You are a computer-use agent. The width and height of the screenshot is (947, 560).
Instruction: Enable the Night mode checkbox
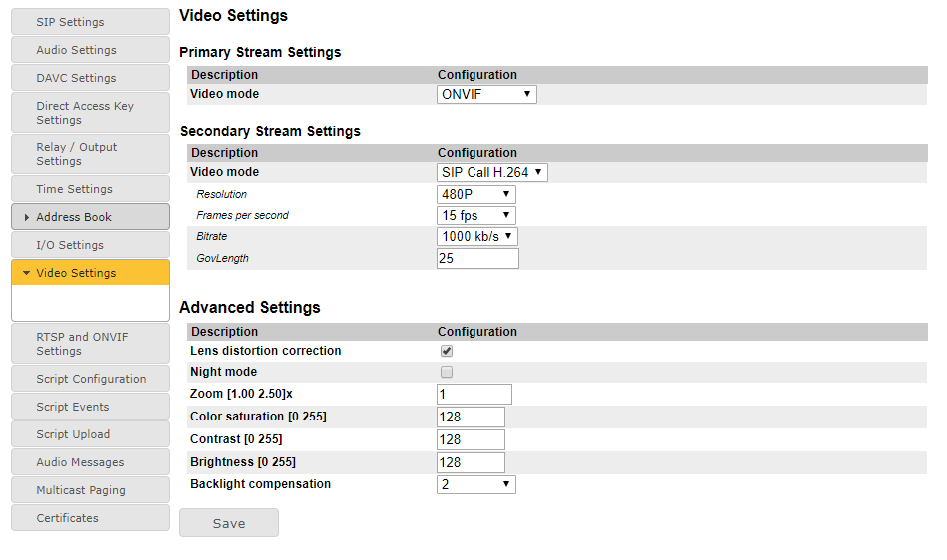pyautogui.click(x=447, y=372)
